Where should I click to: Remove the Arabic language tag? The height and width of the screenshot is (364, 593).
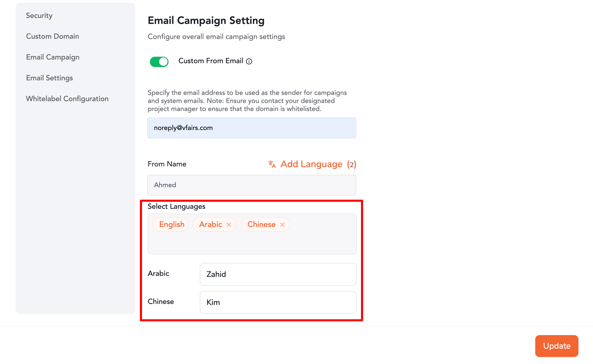(229, 225)
